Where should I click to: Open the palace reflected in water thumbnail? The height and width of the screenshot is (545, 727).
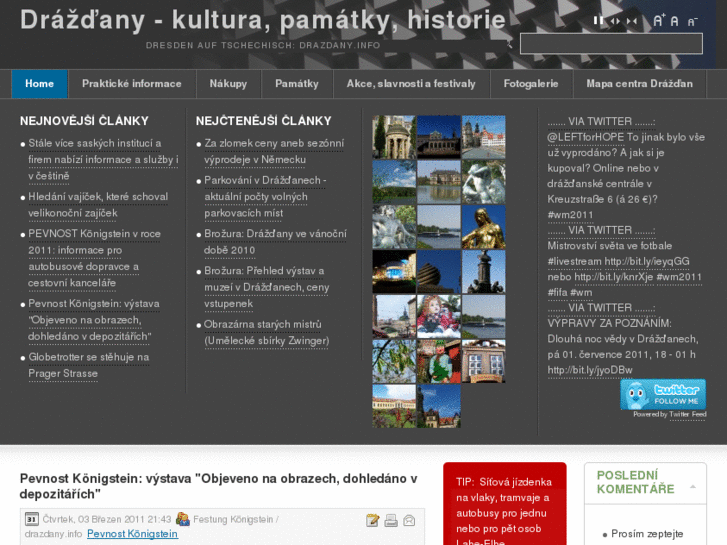pyautogui.click(x=439, y=182)
